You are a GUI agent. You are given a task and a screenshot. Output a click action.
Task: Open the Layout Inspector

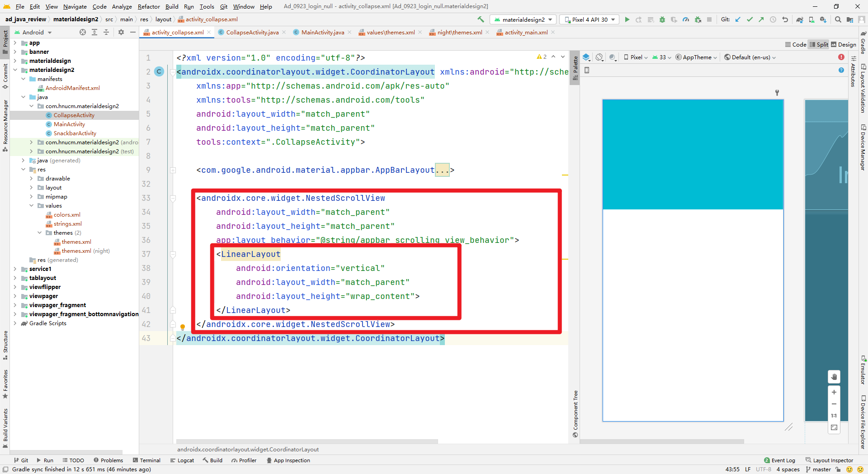pyautogui.click(x=829, y=460)
